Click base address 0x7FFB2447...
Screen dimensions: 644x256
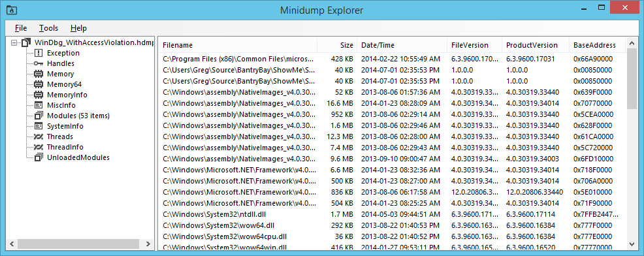click(596, 214)
